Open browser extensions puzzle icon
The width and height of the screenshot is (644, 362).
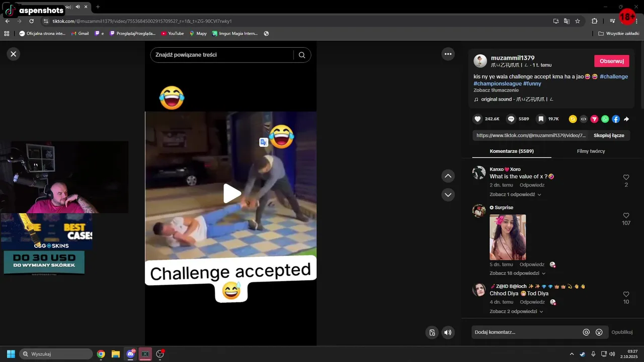(x=595, y=21)
